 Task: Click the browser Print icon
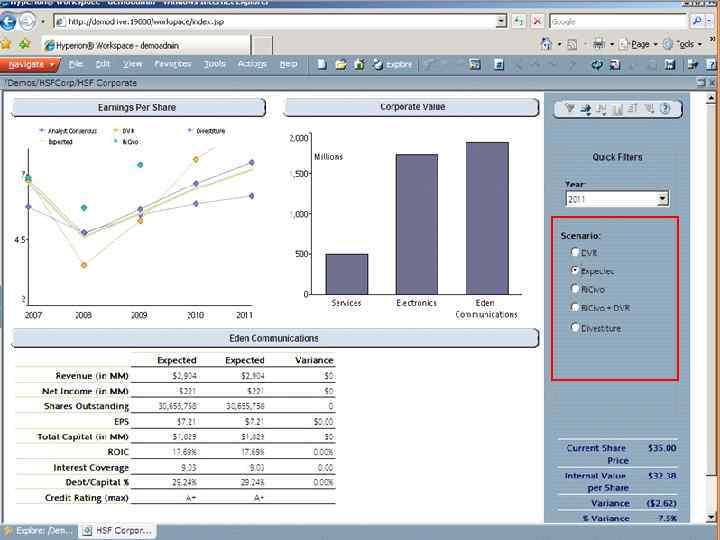click(x=598, y=44)
